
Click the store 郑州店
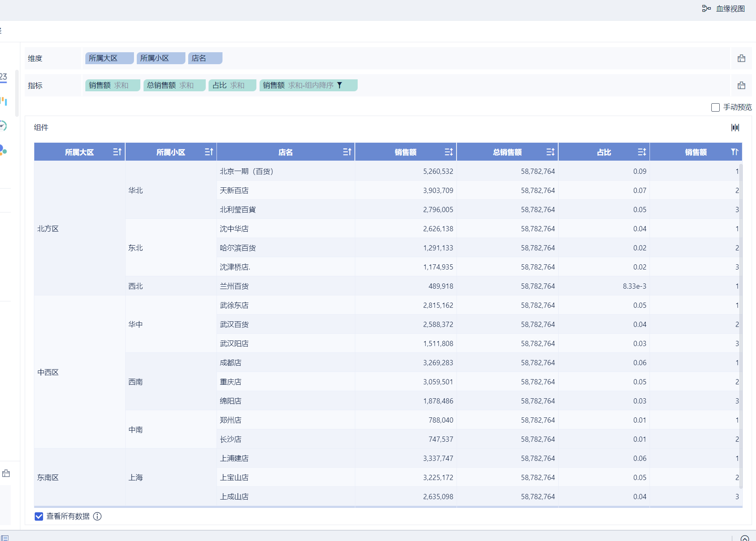click(230, 420)
